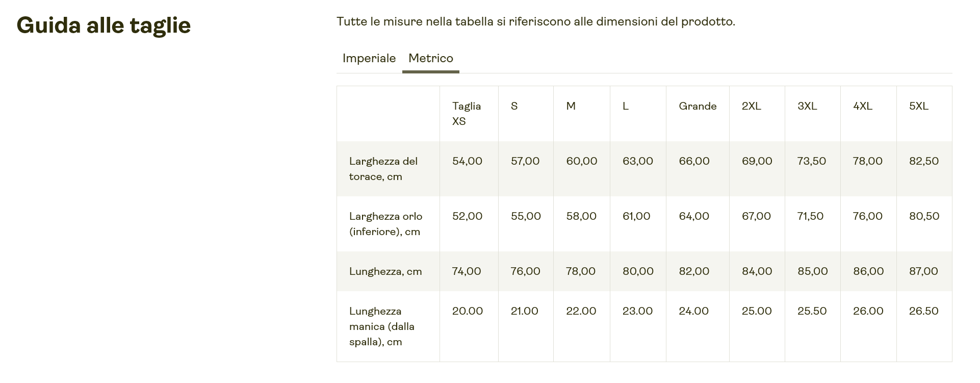Click the 3XL column header
This screenshot has height=383, width=980.
[x=807, y=106]
